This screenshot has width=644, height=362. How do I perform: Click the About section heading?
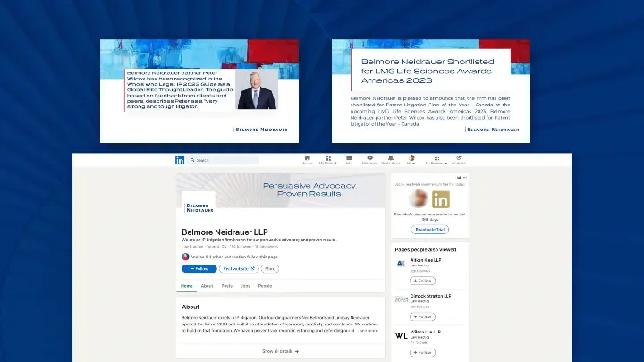(191, 307)
